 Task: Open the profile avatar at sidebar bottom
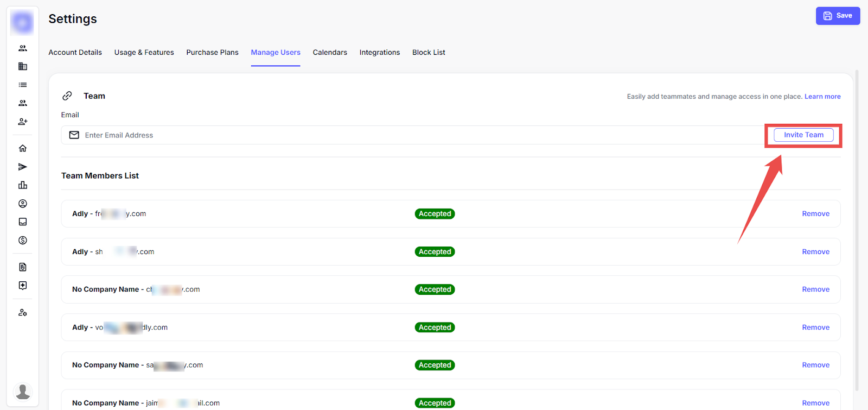(x=23, y=391)
